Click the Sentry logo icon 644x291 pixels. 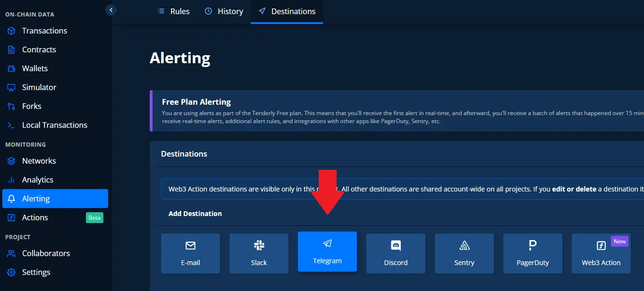pos(464,245)
